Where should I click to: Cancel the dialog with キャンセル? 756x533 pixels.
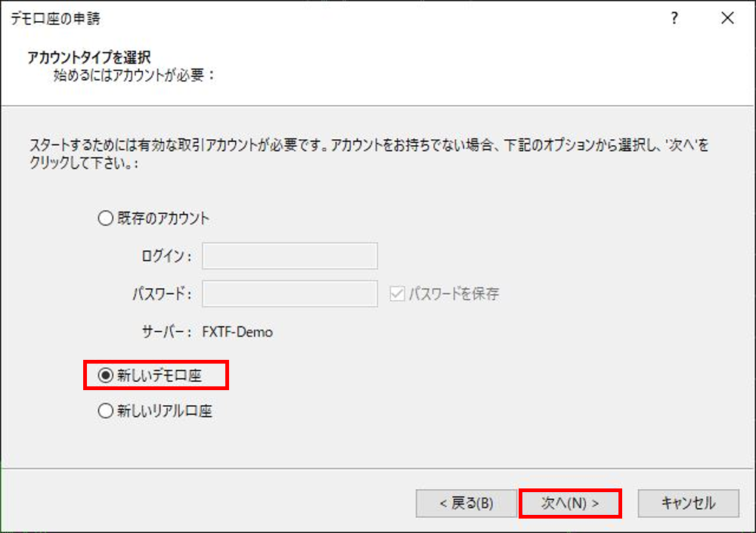688,504
